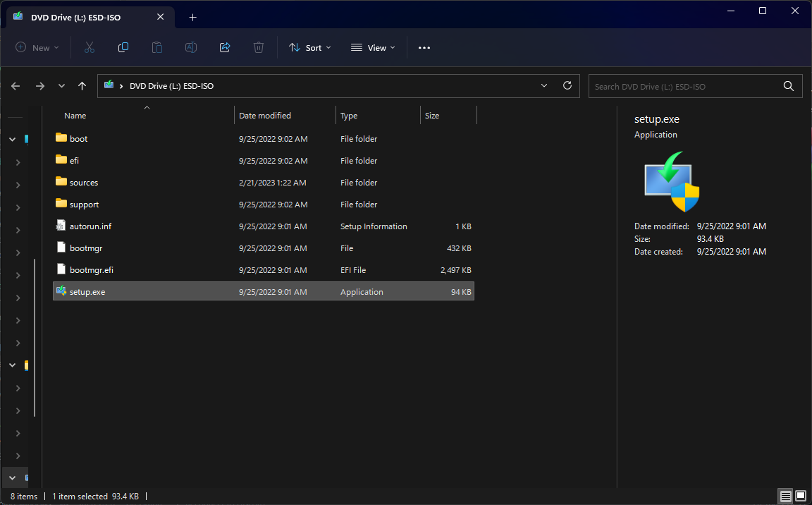The width and height of the screenshot is (812, 505).
Task: Click the search magnifier icon
Action: [789, 86]
